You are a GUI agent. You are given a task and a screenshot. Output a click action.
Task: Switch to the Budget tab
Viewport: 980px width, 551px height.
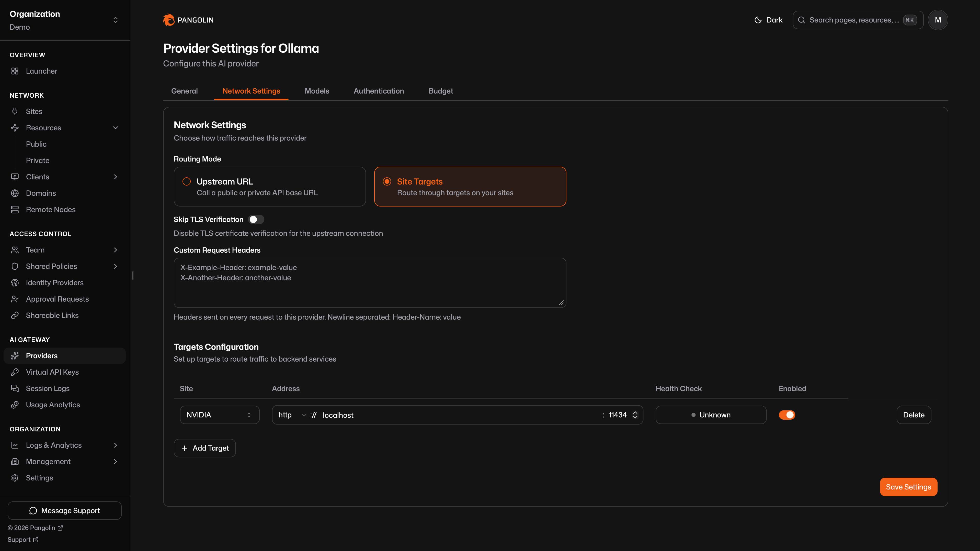pos(441,91)
